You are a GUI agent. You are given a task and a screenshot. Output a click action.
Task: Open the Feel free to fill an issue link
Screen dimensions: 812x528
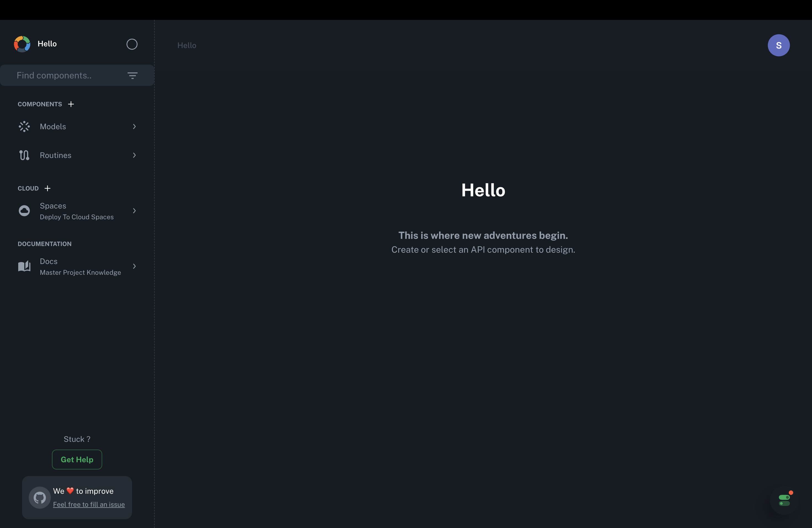click(89, 505)
